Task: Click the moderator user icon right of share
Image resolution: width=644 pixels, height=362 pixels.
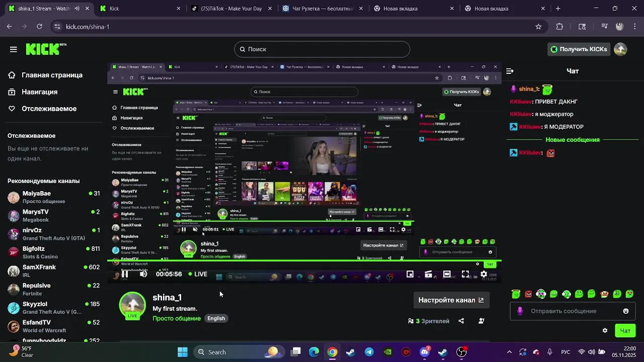Action: pyautogui.click(x=481, y=321)
